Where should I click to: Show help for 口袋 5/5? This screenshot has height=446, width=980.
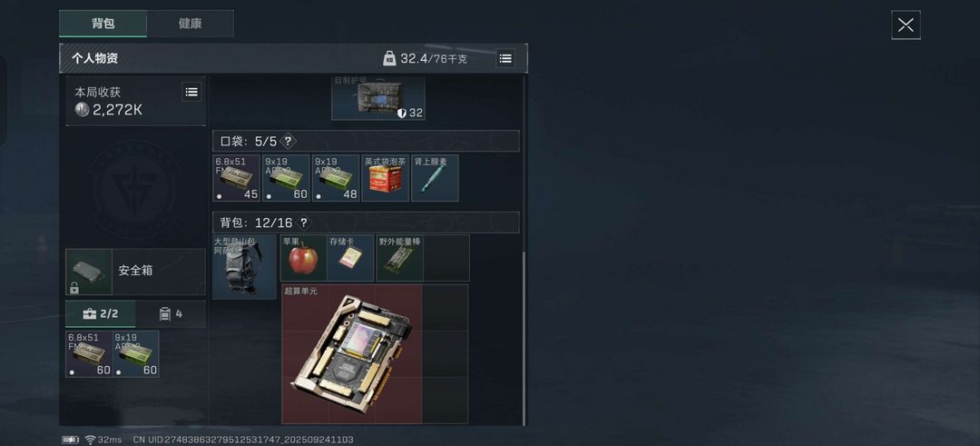[288, 142]
